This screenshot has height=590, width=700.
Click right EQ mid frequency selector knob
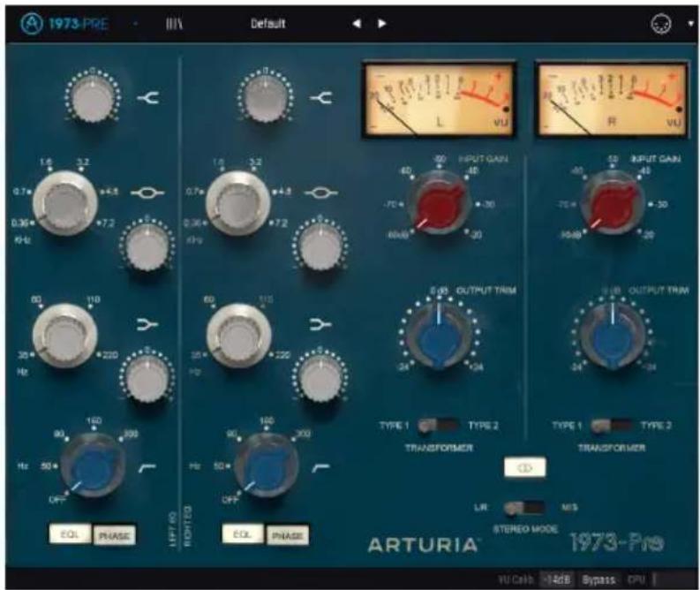click(x=238, y=203)
